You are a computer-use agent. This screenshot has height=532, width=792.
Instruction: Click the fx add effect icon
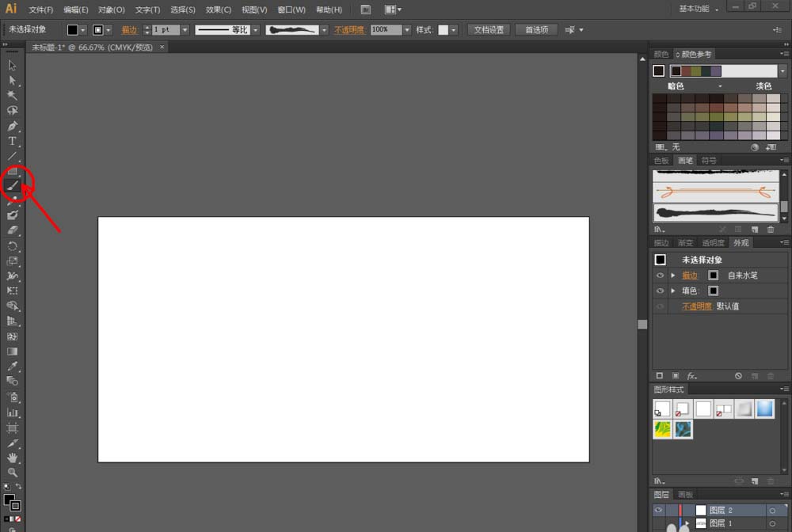pyautogui.click(x=692, y=376)
